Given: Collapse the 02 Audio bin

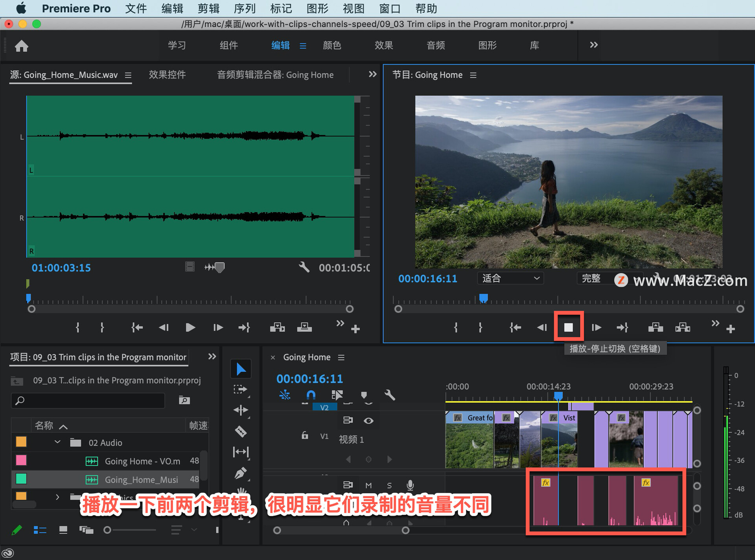Looking at the screenshot, I should pyautogui.click(x=57, y=442).
